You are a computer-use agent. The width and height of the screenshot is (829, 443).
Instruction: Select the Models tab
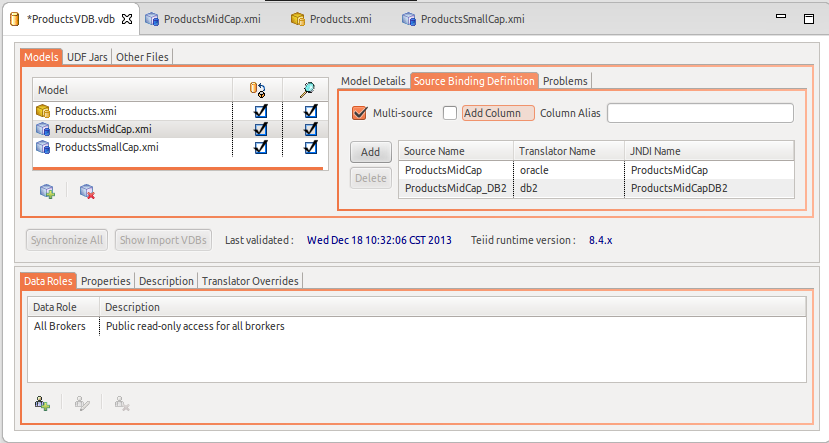[41, 57]
